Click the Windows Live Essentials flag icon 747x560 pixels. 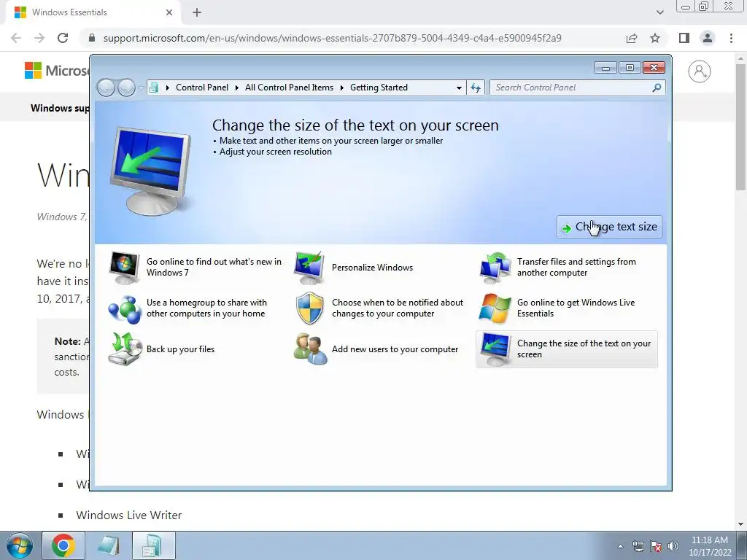point(495,308)
